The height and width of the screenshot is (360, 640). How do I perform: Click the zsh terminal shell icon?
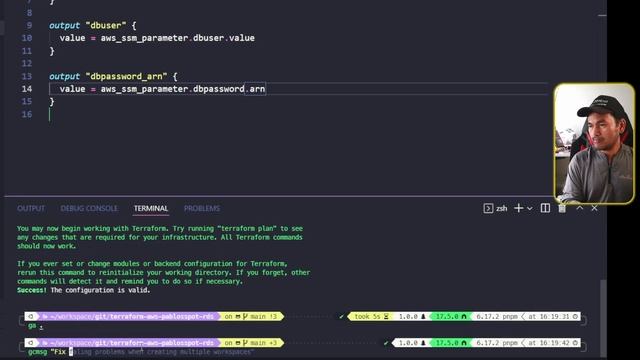[488, 208]
